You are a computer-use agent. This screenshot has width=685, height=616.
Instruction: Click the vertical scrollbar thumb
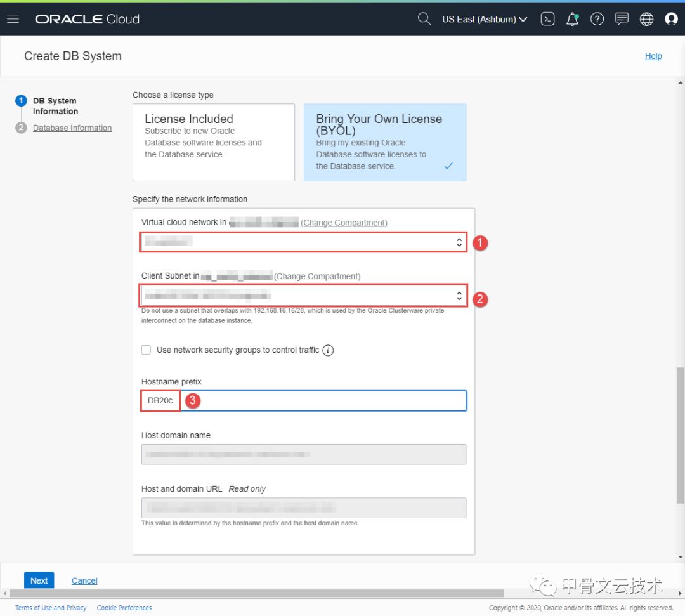pos(680,435)
